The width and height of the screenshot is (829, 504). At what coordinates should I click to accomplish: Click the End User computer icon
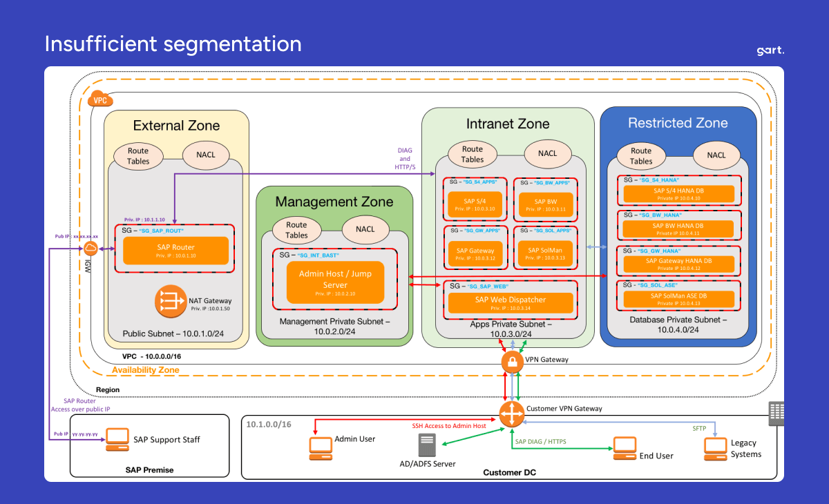click(x=625, y=448)
